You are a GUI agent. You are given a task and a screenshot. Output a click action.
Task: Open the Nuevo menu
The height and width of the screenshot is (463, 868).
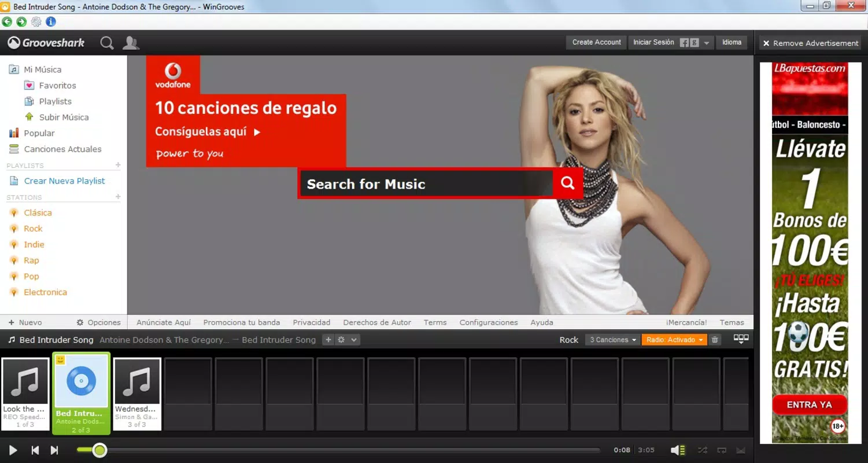[25, 322]
